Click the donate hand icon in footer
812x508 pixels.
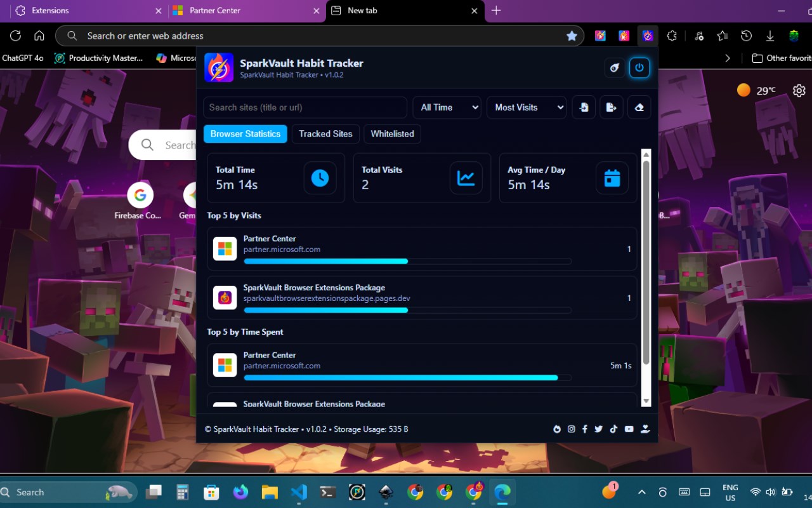(x=645, y=429)
